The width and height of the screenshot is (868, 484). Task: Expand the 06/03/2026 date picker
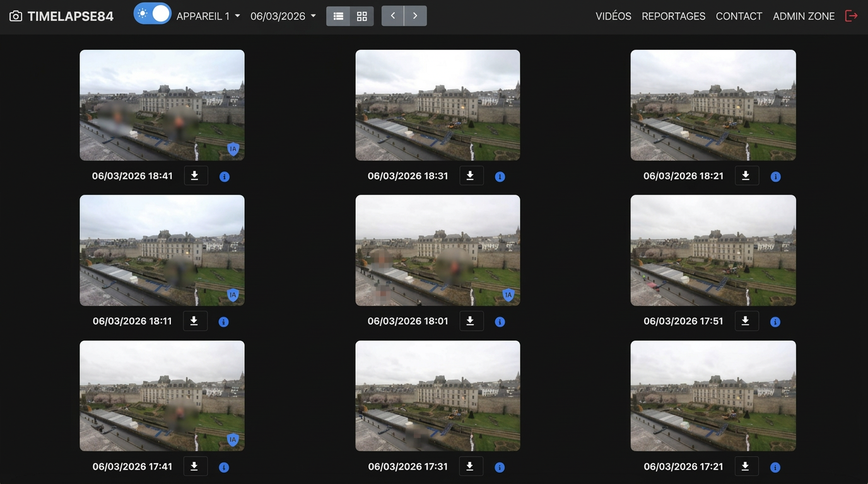click(x=283, y=16)
